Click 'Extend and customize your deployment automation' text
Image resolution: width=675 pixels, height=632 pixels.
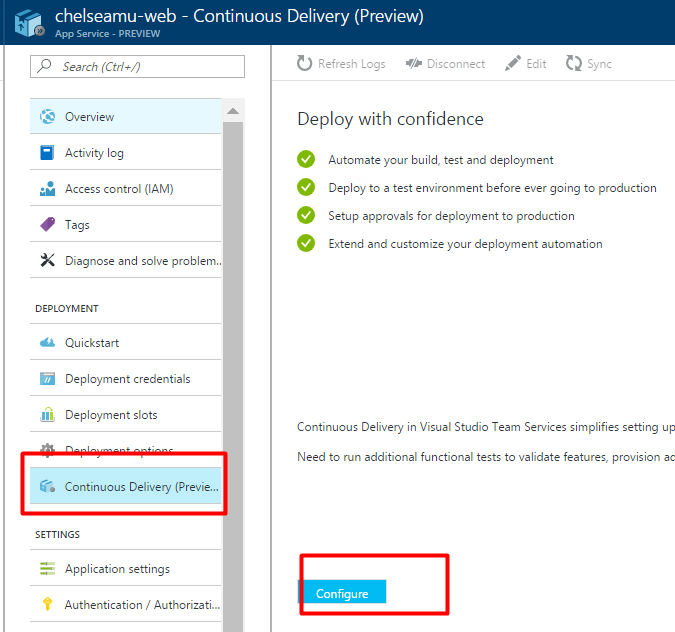465,244
